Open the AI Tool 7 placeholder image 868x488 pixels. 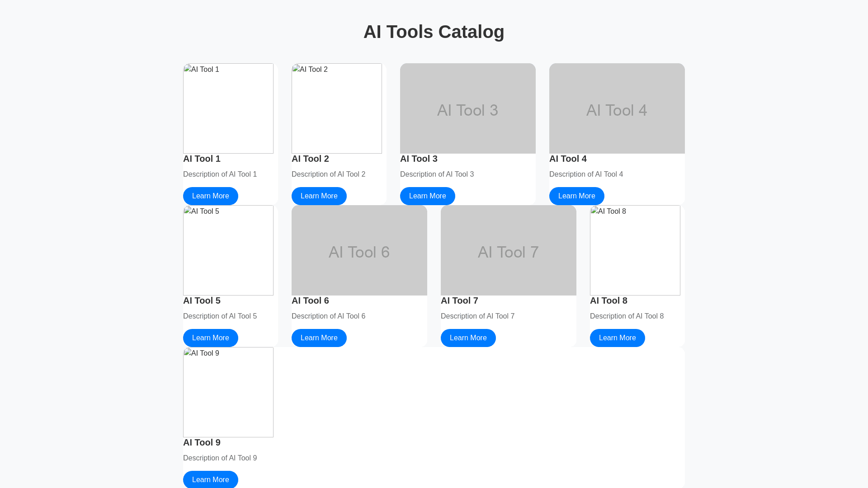pyautogui.click(x=508, y=250)
